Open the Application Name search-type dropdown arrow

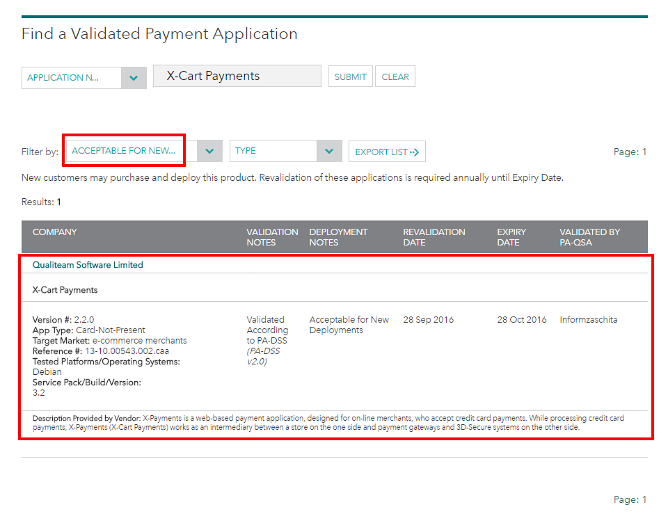(134, 78)
